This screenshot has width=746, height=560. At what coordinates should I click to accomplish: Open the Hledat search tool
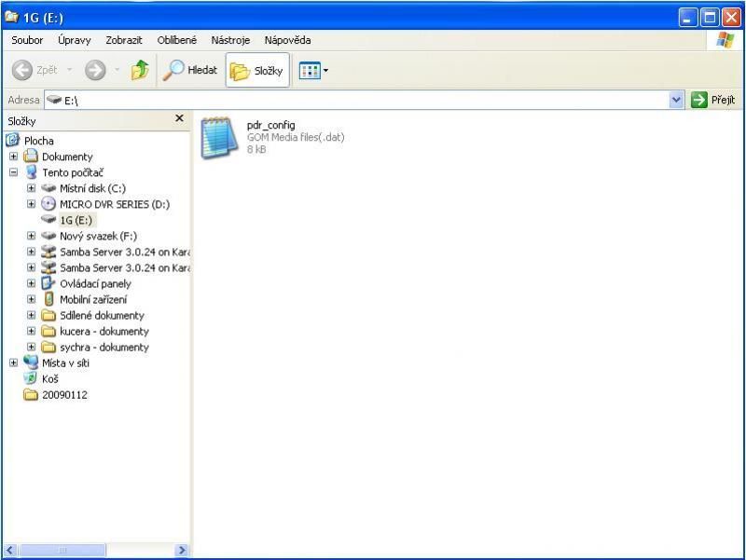pyautogui.click(x=190, y=70)
